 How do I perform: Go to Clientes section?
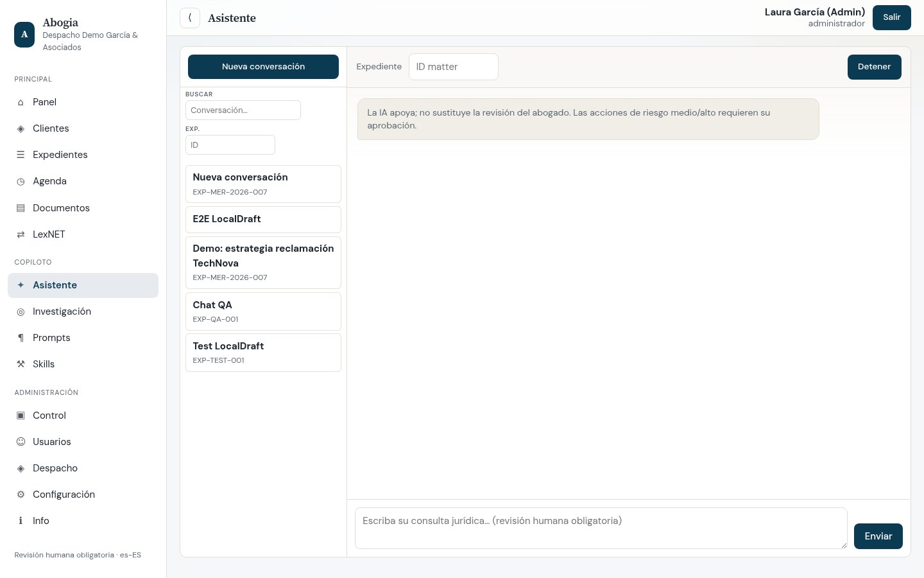coord(83,128)
